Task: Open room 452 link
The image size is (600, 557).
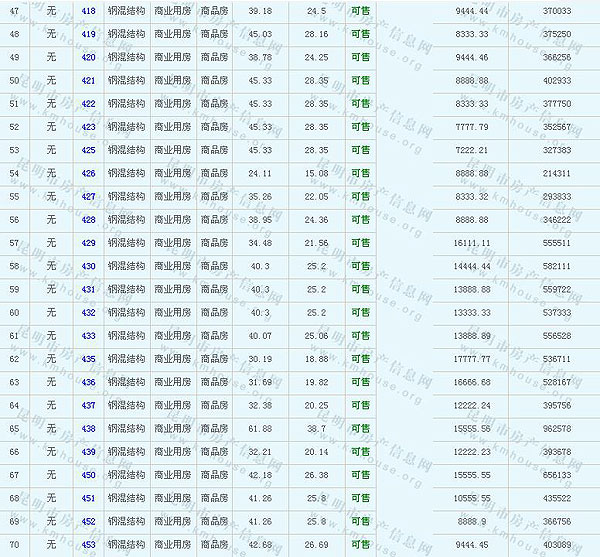Action: pyautogui.click(x=89, y=522)
